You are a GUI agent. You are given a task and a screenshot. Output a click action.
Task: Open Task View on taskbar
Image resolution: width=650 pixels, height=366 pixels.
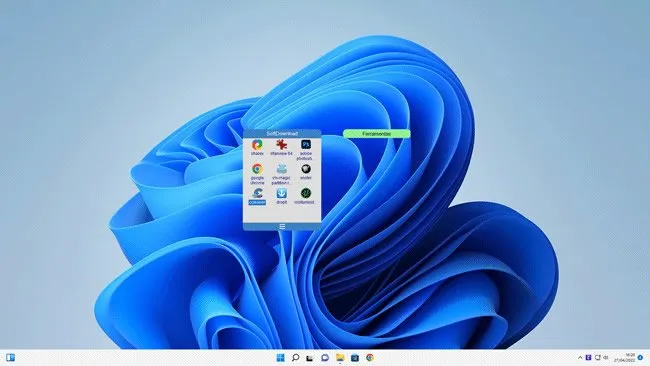[x=310, y=358]
